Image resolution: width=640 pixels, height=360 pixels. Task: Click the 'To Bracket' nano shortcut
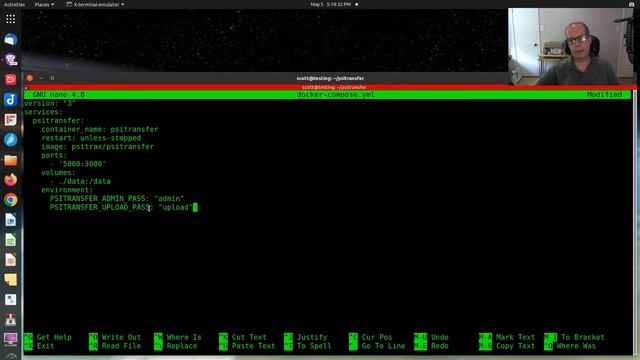pyautogui.click(x=583, y=337)
